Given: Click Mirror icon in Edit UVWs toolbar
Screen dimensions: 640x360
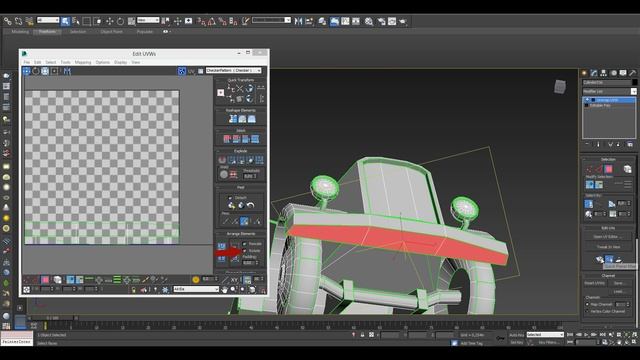Looking at the screenshot, I should pyautogui.click(x=67, y=71).
